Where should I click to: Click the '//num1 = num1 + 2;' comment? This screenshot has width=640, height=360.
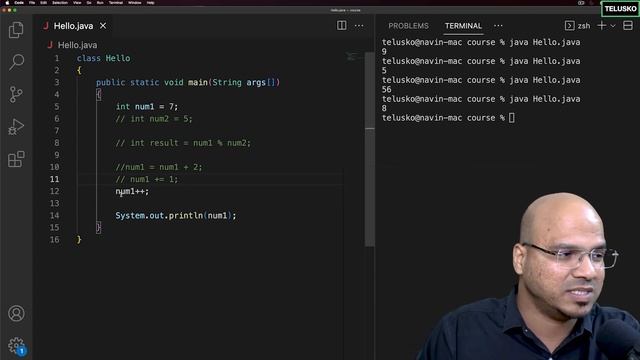159,167
